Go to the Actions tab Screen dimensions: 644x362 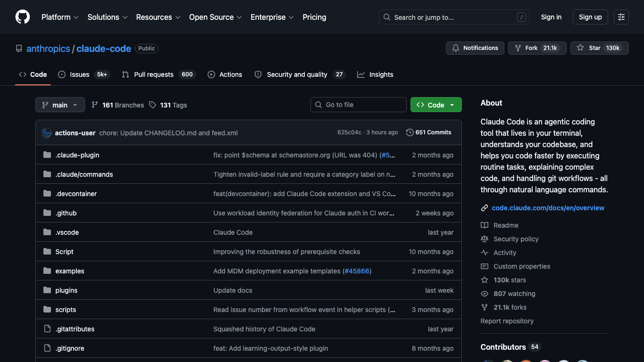pos(225,74)
